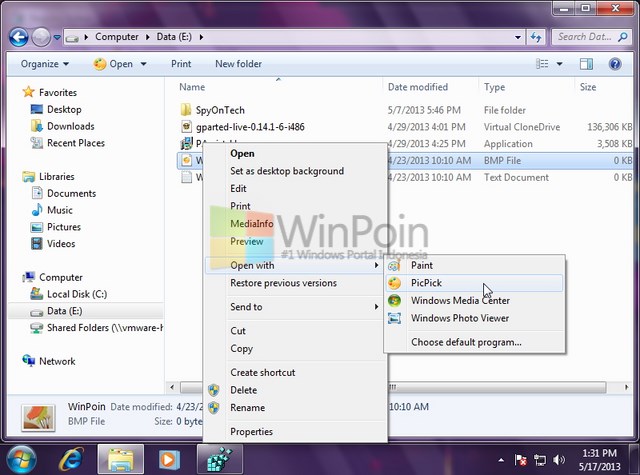Sort by Type column header
This screenshot has width=640, height=475.
click(x=494, y=87)
